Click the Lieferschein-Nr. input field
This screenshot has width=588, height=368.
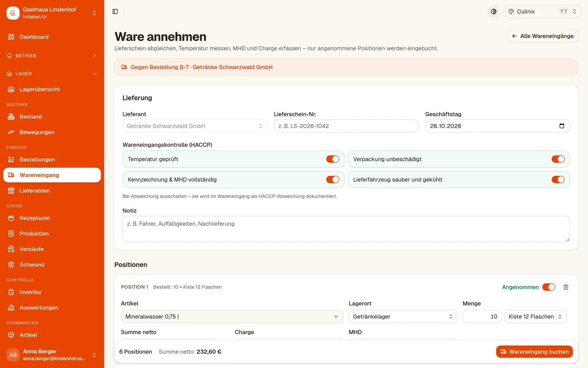(346, 126)
